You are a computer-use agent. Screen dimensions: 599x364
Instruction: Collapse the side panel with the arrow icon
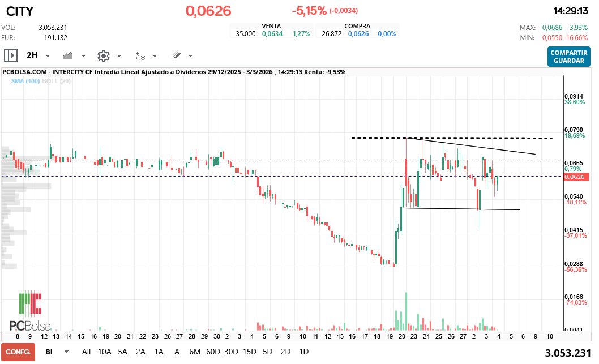coord(10,55)
